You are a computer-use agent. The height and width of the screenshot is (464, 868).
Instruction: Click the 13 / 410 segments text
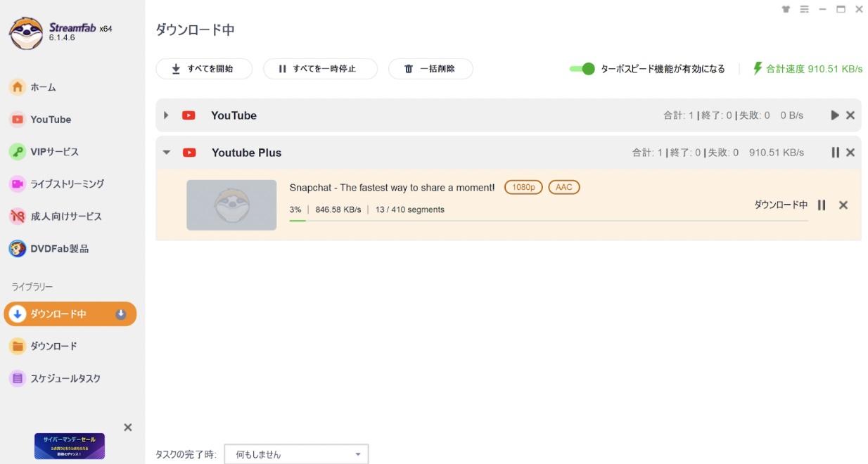(410, 210)
